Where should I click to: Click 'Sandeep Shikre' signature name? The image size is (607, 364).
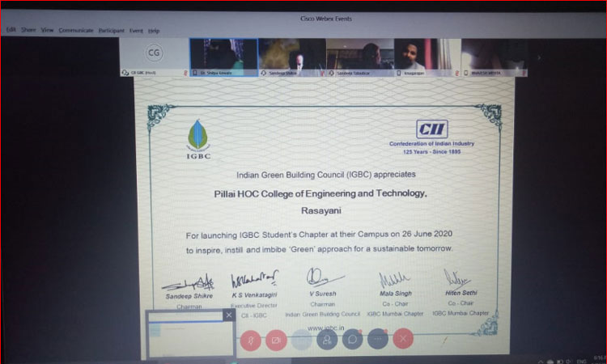pos(189,296)
